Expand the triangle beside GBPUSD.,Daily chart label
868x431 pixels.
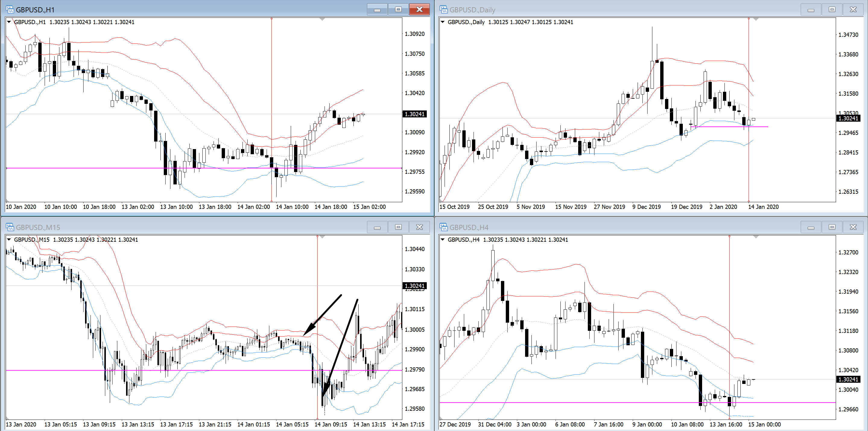pyautogui.click(x=443, y=22)
